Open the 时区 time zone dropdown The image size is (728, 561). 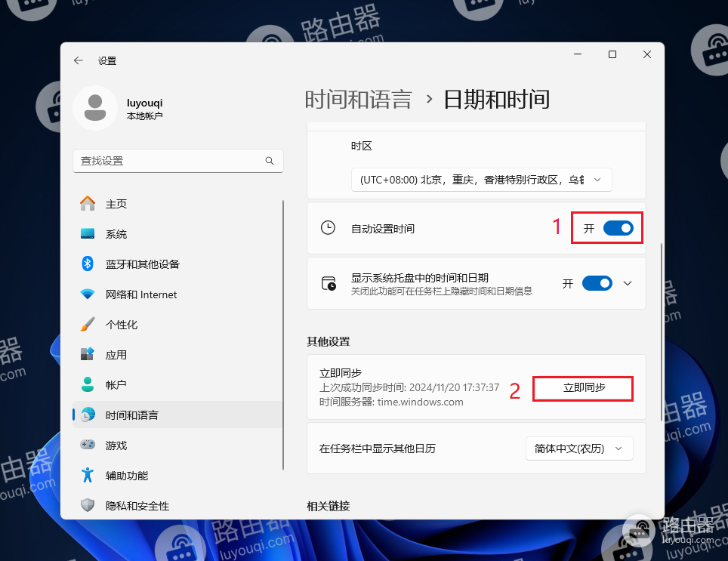coord(481,180)
